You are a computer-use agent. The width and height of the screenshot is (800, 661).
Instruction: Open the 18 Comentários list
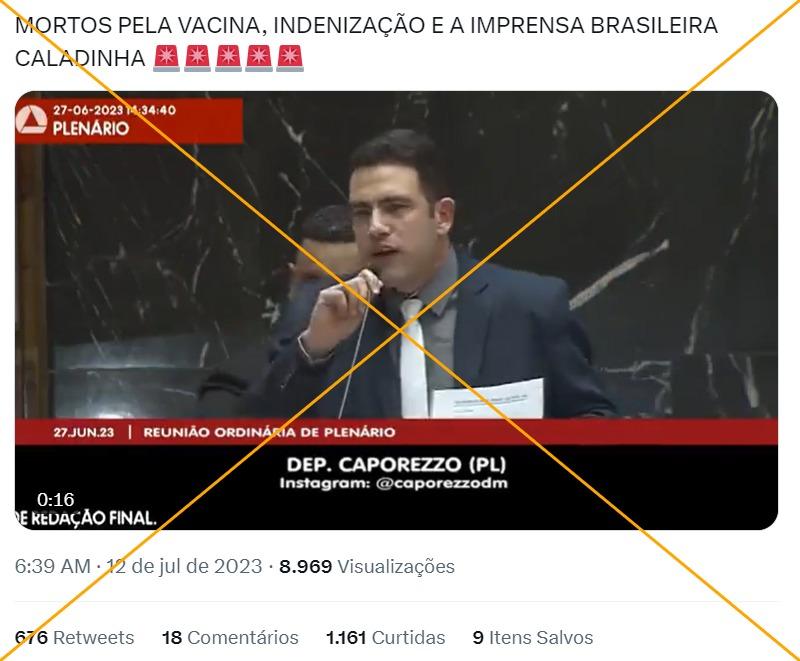(230, 638)
